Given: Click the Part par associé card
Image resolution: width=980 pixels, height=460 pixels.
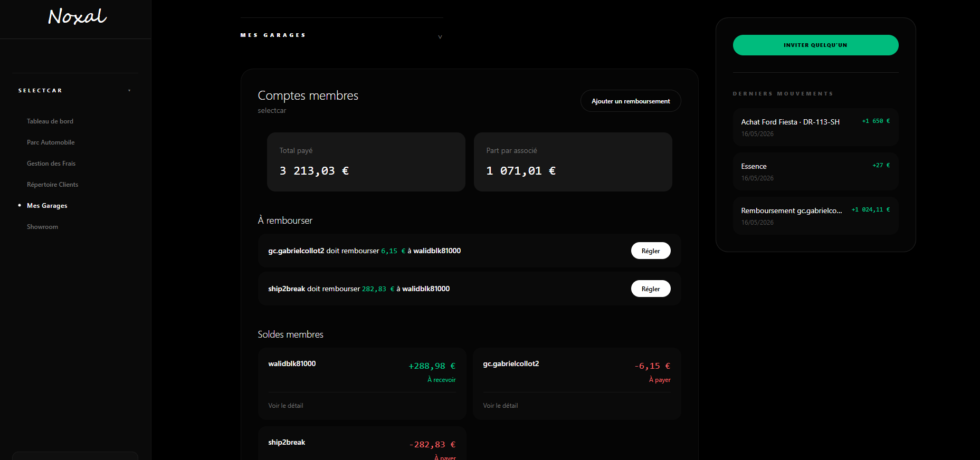Looking at the screenshot, I should click(573, 161).
